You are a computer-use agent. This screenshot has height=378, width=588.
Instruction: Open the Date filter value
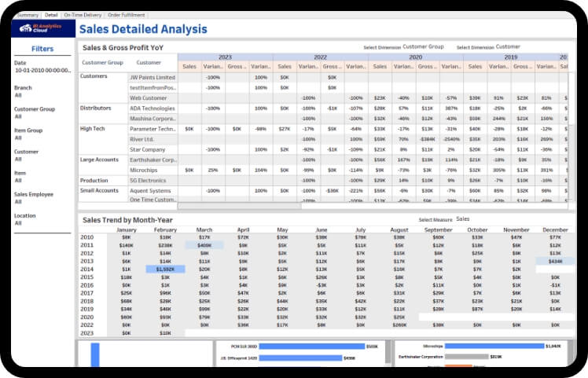(x=42, y=71)
